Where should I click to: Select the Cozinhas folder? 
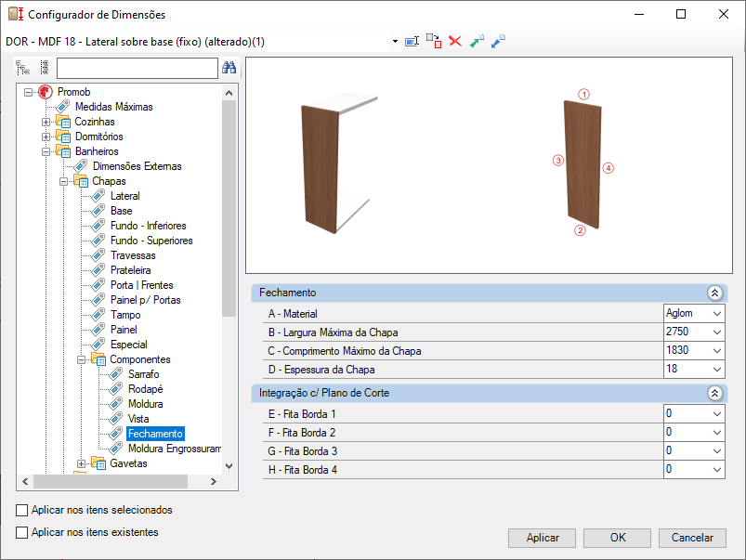(95, 122)
